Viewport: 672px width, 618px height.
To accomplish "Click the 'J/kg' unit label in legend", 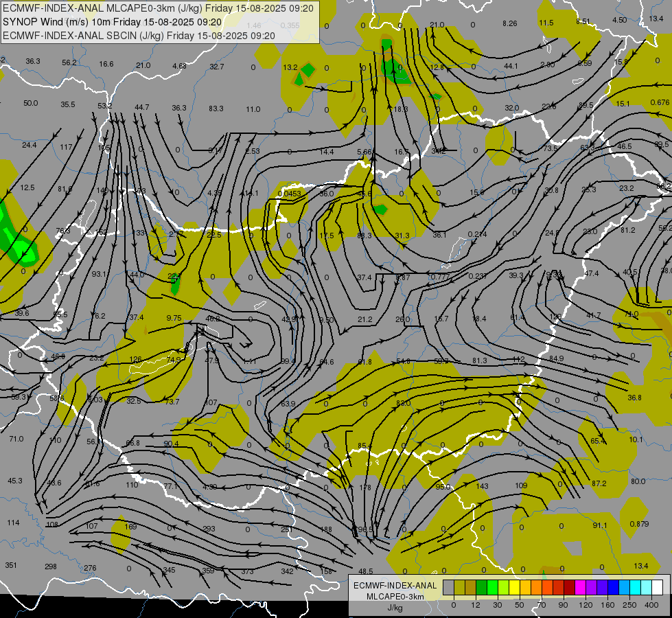I will click(x=395, y=608).
